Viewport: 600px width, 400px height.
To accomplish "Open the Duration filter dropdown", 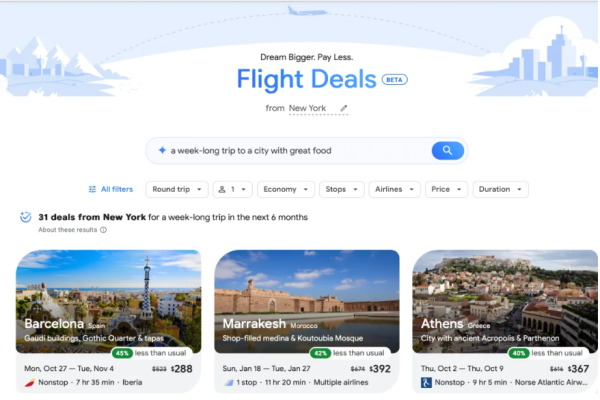I will (x=501, y=189).
